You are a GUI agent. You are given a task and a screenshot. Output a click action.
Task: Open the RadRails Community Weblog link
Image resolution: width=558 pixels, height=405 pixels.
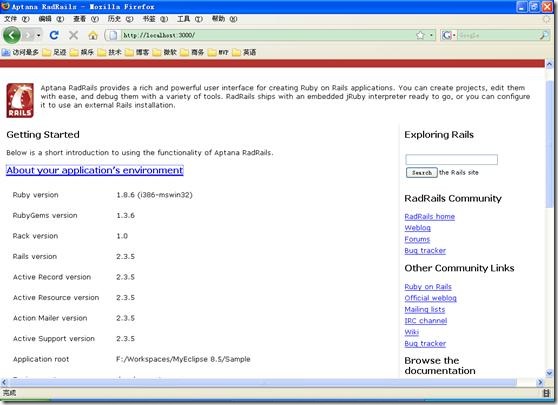(417, 228)
